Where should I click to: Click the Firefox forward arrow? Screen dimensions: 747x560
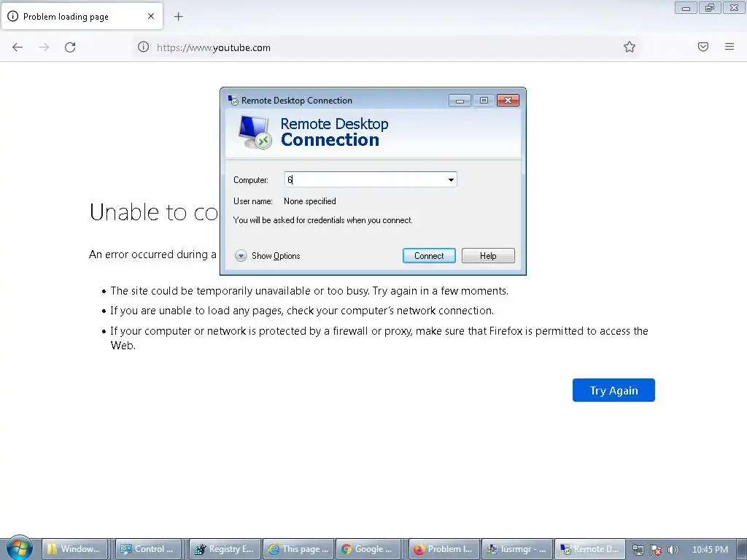point(44,47)
